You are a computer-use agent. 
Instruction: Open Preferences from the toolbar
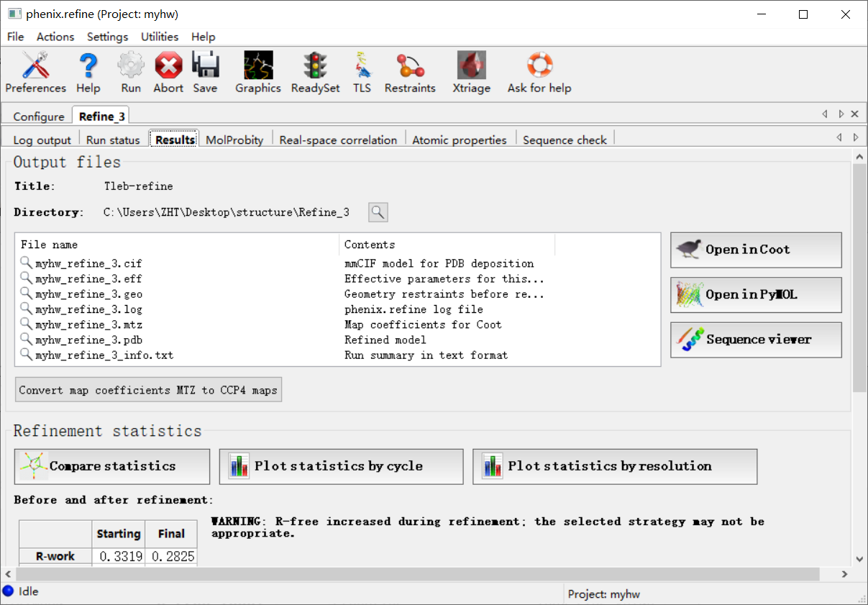pos(35,73)
